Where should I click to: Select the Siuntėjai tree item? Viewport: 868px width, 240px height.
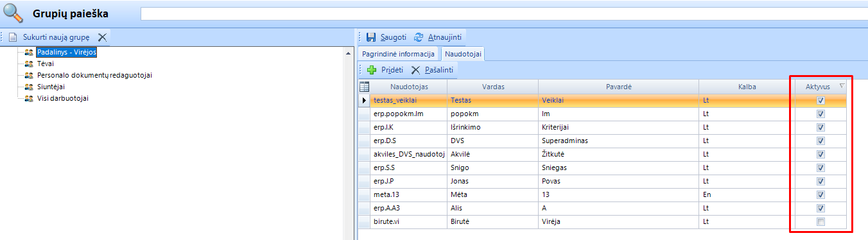(51, 87)
